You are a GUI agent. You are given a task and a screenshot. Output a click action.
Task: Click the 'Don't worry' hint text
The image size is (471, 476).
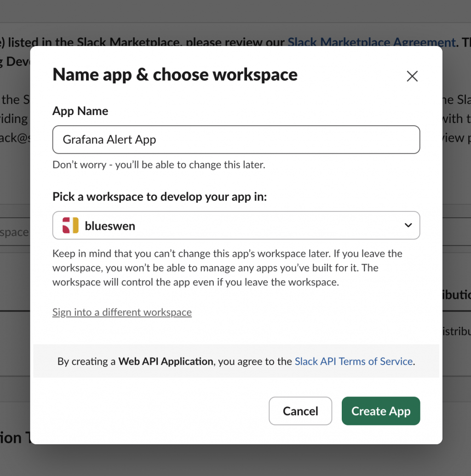[x=159, y=164]
